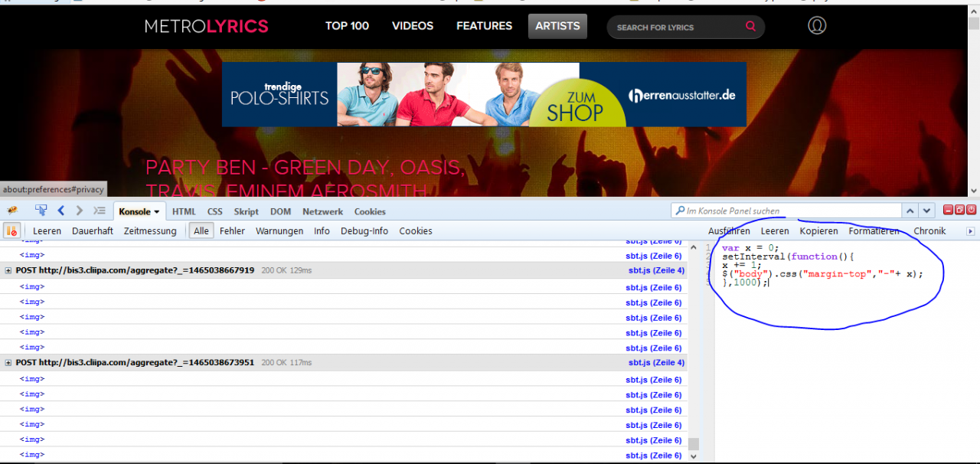
Task: Click the '200 OK 129ms' status text
Action: [x=286, y=270]
